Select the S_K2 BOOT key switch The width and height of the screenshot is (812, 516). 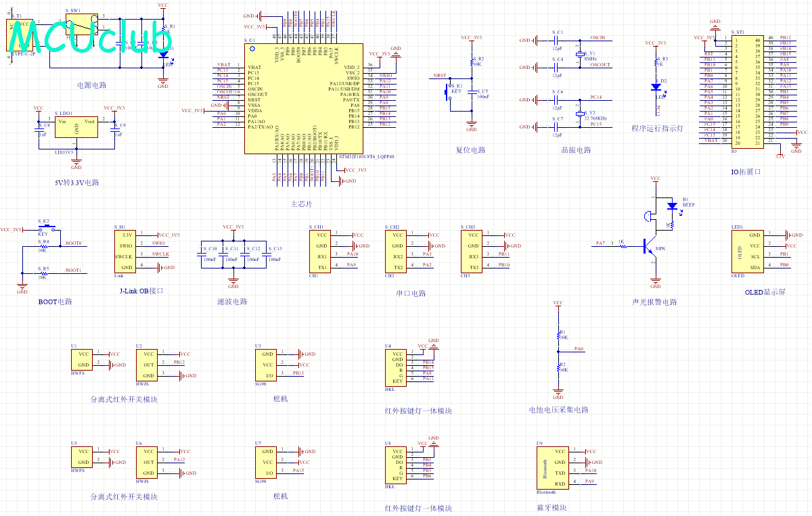click(x=44, y=229)
